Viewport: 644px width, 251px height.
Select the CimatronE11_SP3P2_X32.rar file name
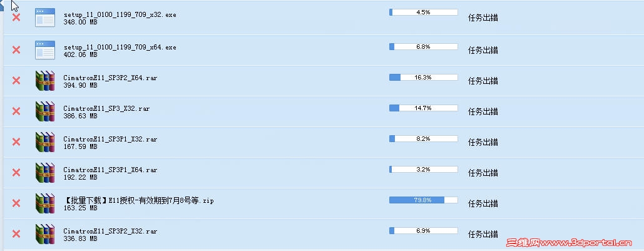pyautogui.click(x=110, y=231)
